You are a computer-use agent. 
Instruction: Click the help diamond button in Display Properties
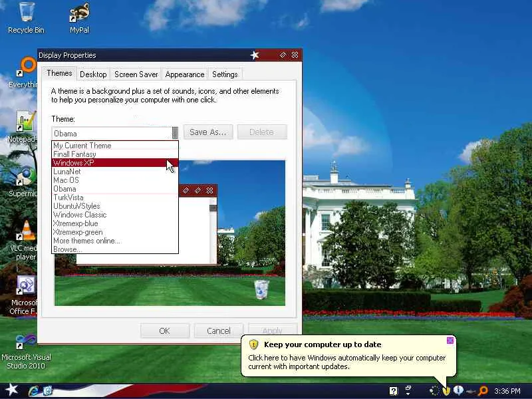(x=283, y=55)
